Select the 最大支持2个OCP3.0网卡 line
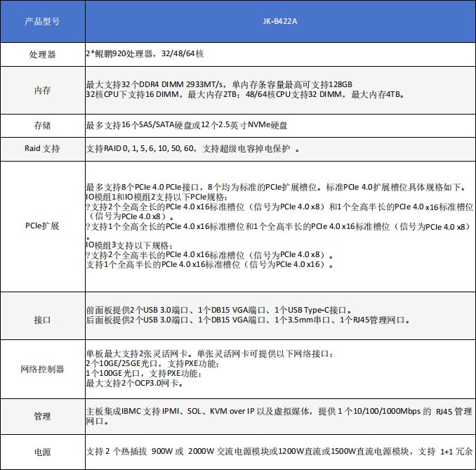 136,384
